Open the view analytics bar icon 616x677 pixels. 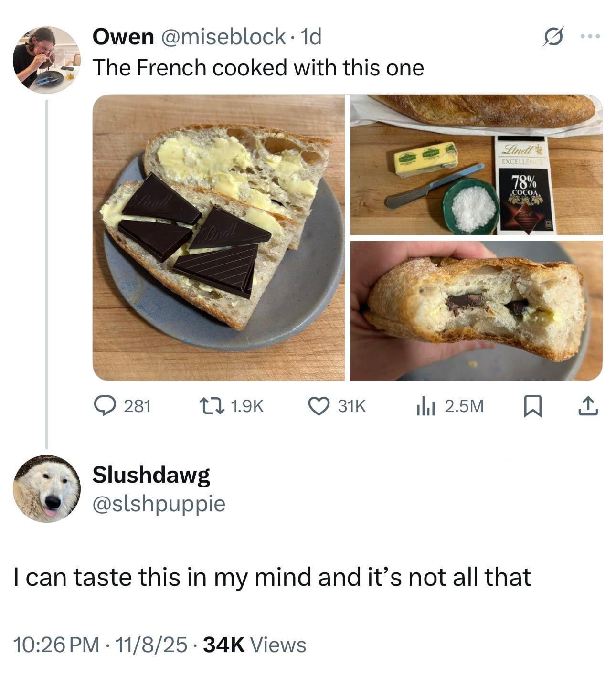pos(425,406)
